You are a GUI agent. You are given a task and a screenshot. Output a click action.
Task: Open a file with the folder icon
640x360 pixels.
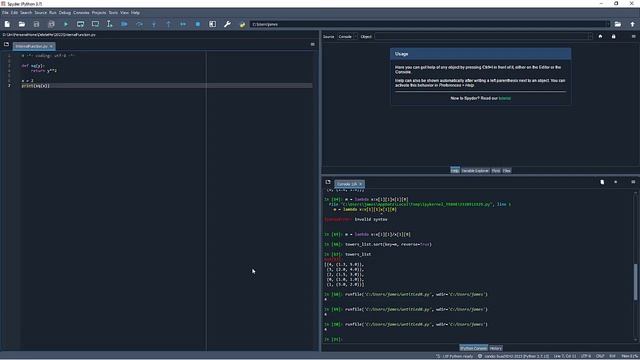[22, 24]
